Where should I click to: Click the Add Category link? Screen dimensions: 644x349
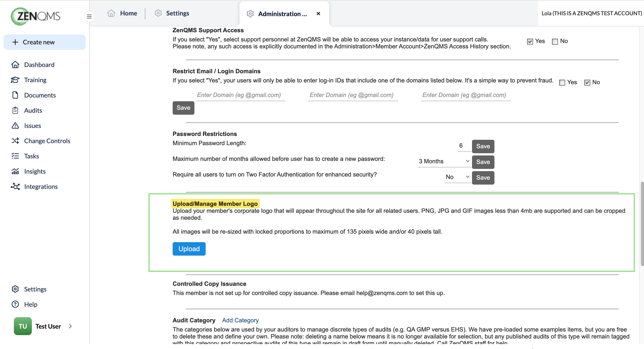coord(240,320)
